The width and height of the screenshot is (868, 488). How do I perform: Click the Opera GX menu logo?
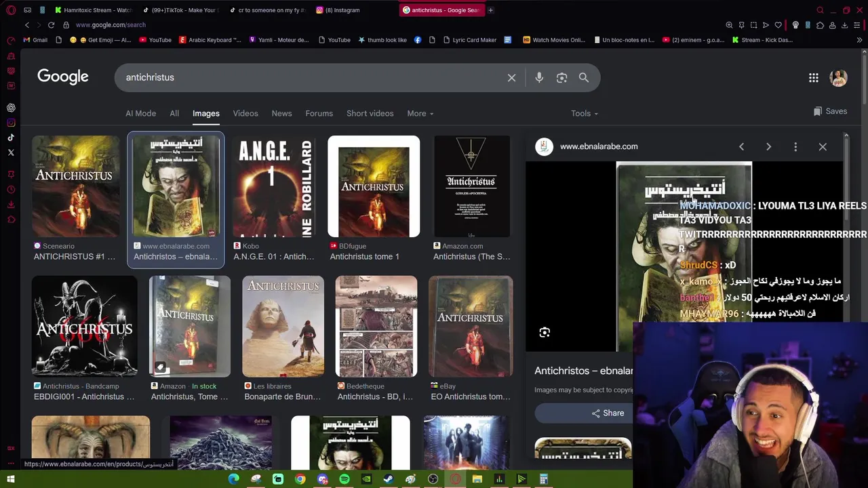[11, 10]
